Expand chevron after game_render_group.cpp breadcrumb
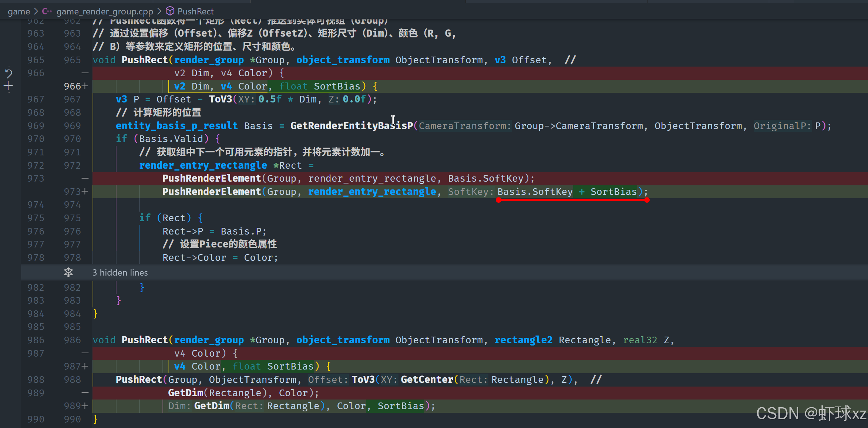Screen dimensions: 868x428 [x=159, y=11]
